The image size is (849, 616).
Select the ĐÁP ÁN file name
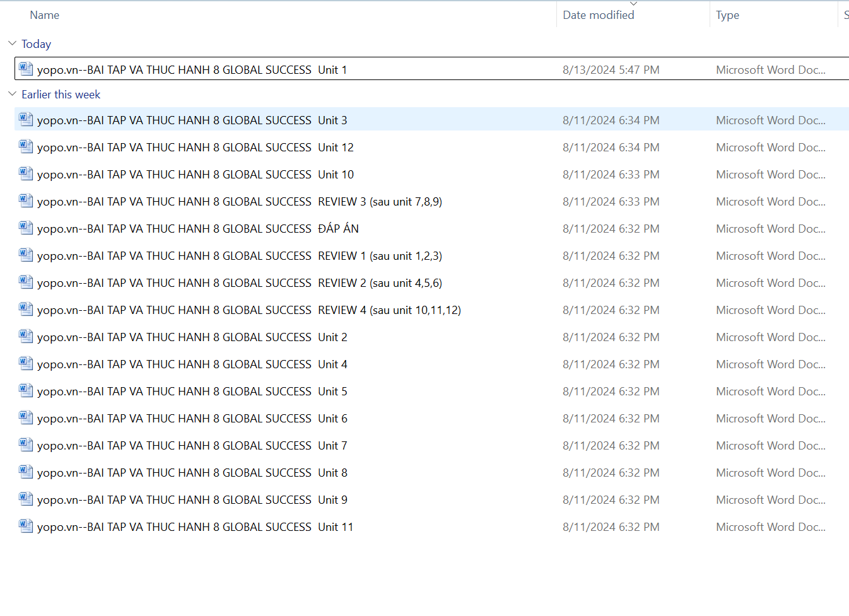click(198, 229)
